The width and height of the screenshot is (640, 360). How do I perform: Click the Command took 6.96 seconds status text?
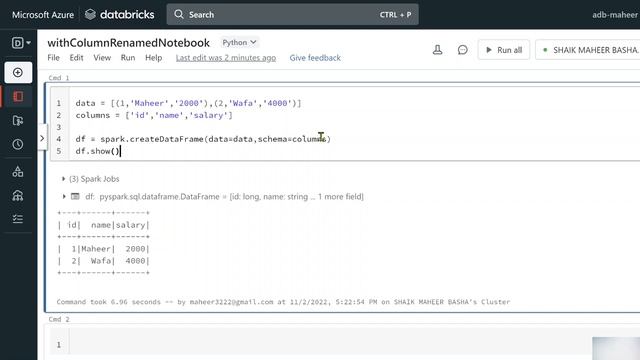(283, 302)
